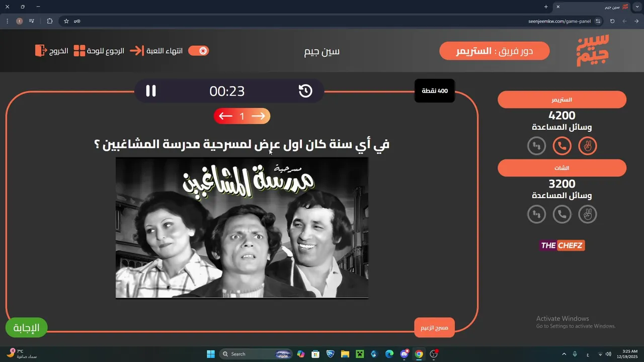Open Chrome's three-dot menu

click(7, 21)
